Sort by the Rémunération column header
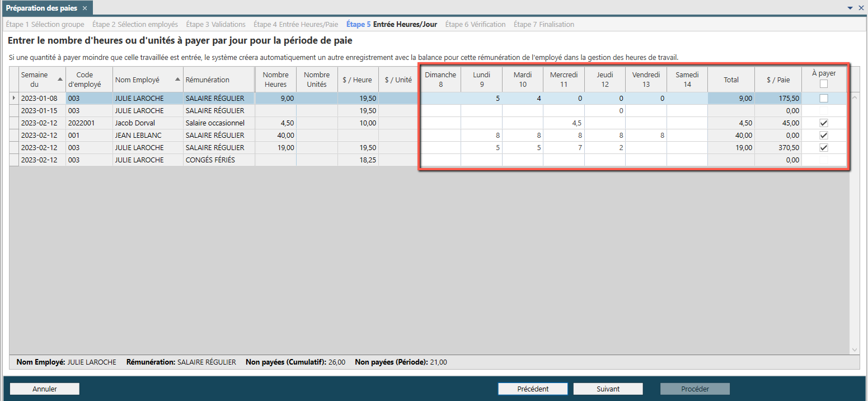 (x=219, y=80)
